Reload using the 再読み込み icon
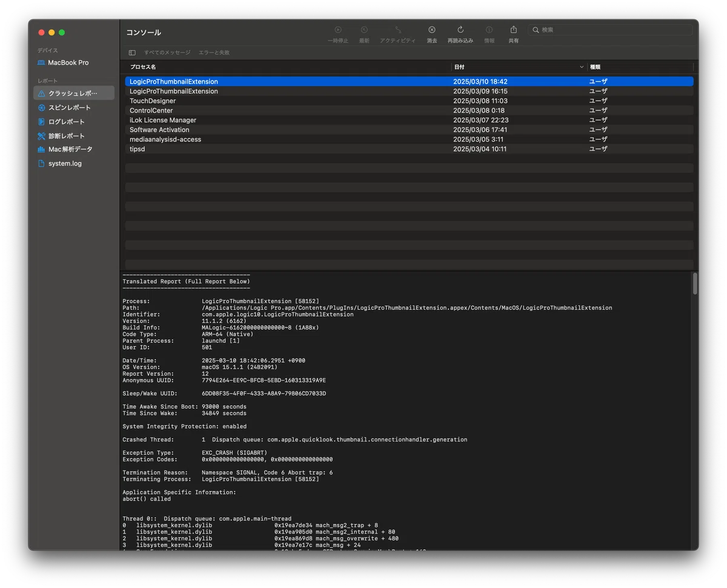Image resolution: width=727 pixels, height=588 pixels. [460, 30]
